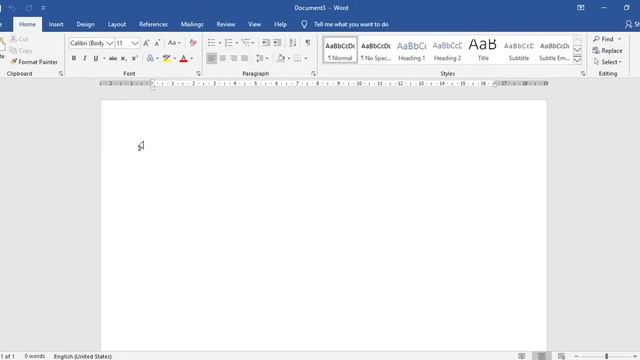Go to Mailings tab
The height and width of the screenshot is (360, 640).
(x=192, y=24)
